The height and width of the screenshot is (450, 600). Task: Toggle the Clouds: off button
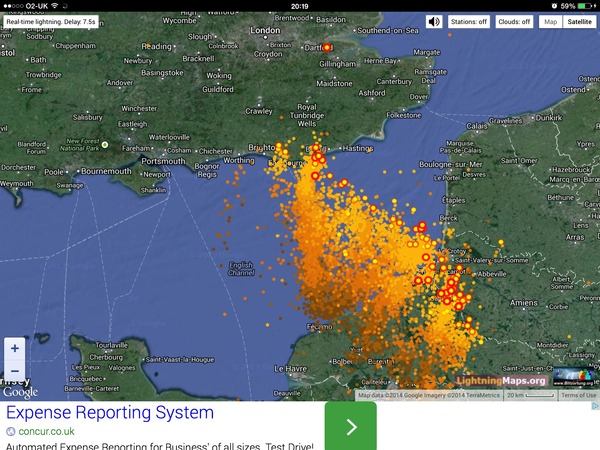(x=513, y=21)
